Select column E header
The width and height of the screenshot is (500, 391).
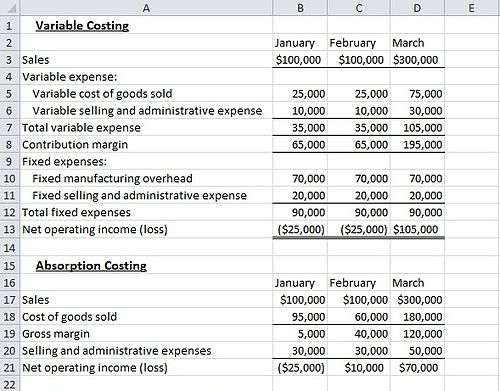(x=472, y=7)
